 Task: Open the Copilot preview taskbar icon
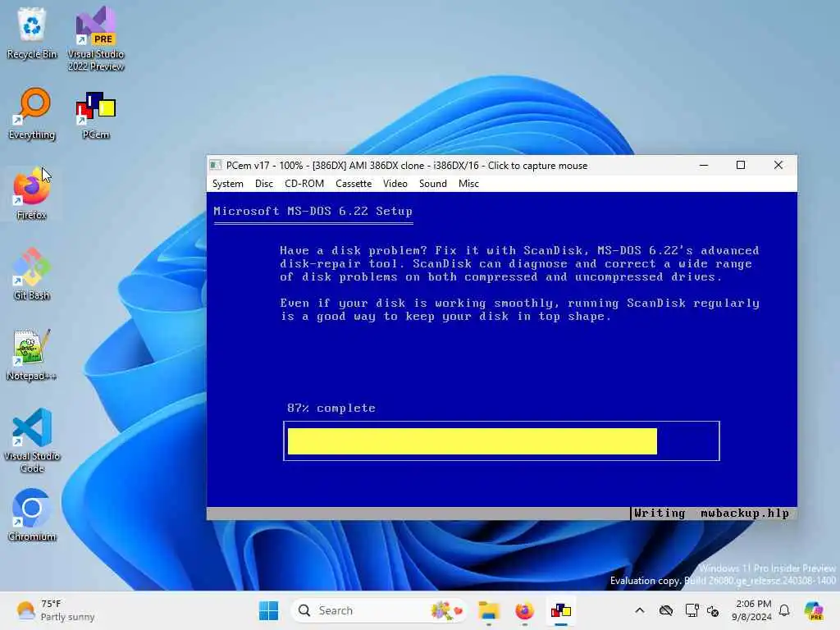click(x=814, y=610)
